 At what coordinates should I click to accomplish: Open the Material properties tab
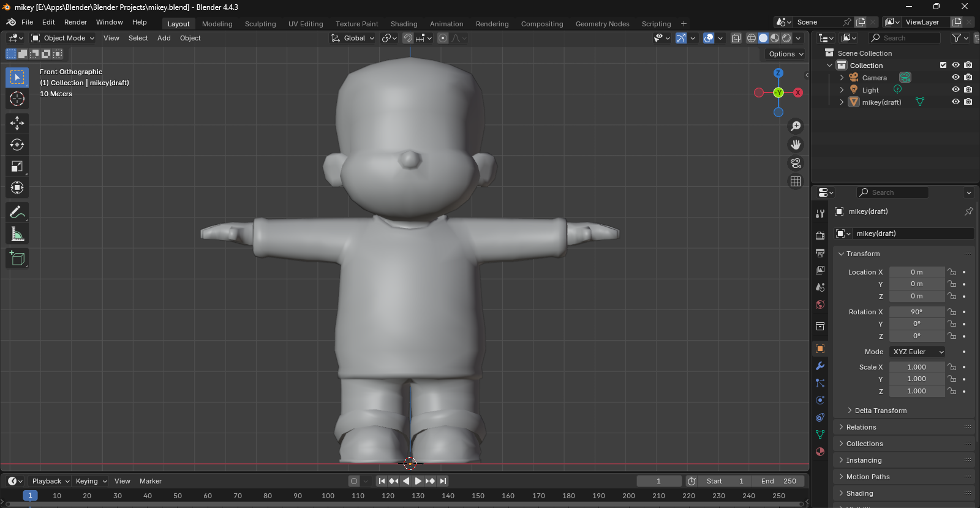tap(820, 452)
